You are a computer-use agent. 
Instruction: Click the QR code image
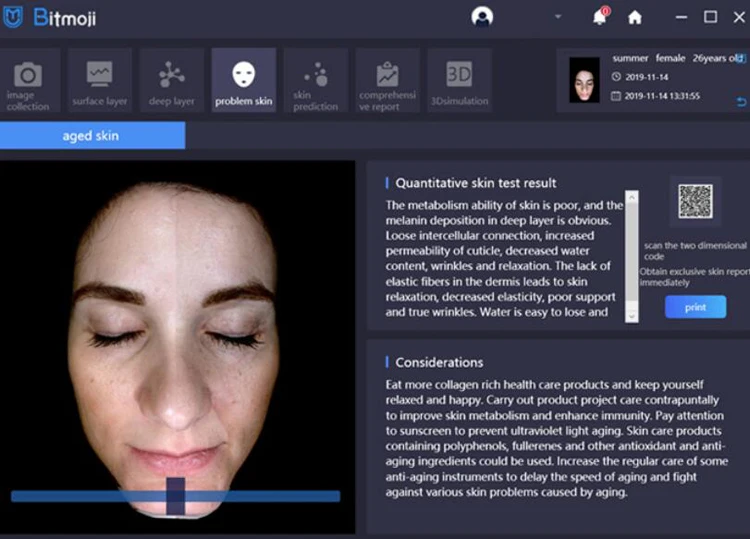click(695, 201)
